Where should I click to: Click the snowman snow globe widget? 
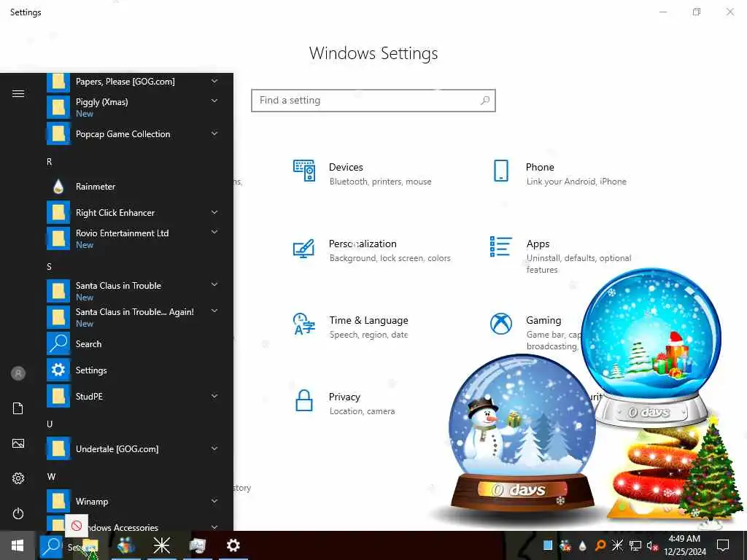pos(522,433)
